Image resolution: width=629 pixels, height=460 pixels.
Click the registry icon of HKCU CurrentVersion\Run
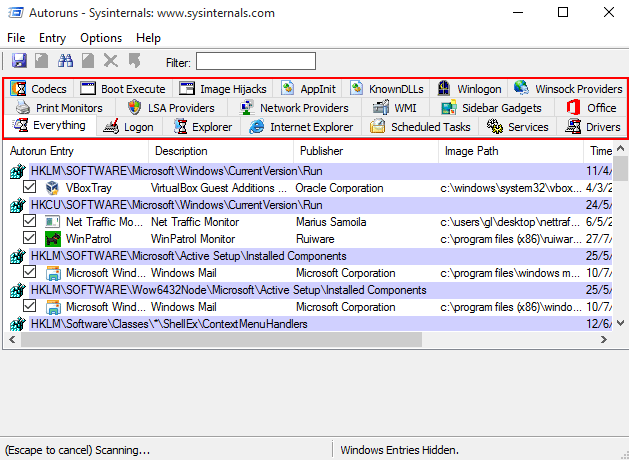[x=18, y=205]
